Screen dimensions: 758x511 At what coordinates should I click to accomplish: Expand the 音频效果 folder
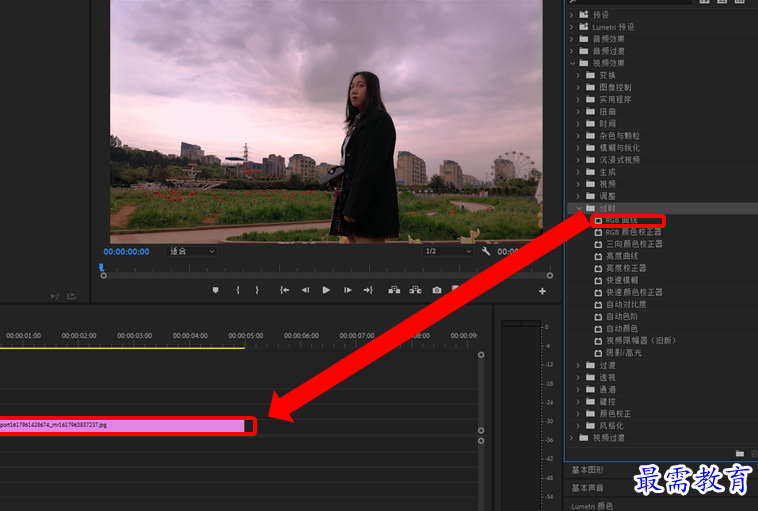pos(572,39)
